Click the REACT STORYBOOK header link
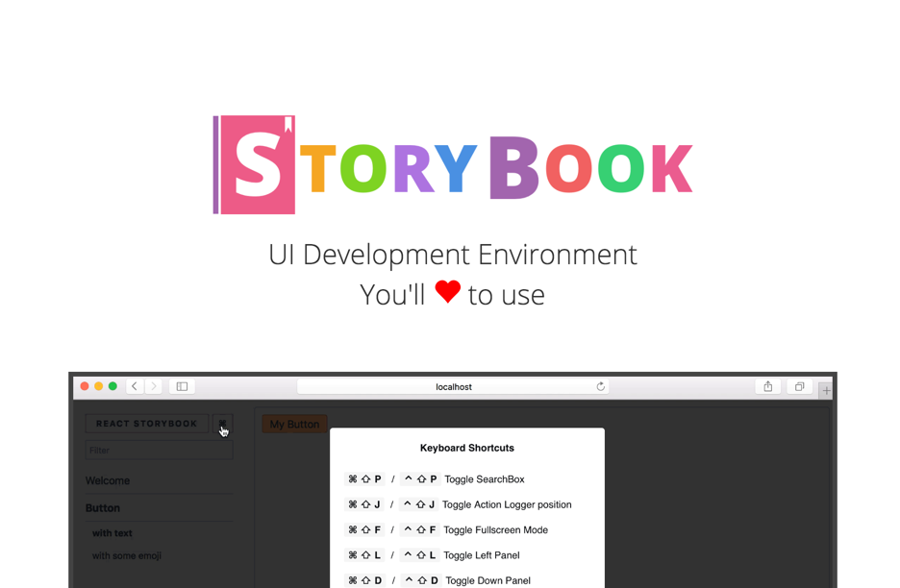The image size is (900, 588). [x=146, y=423]
